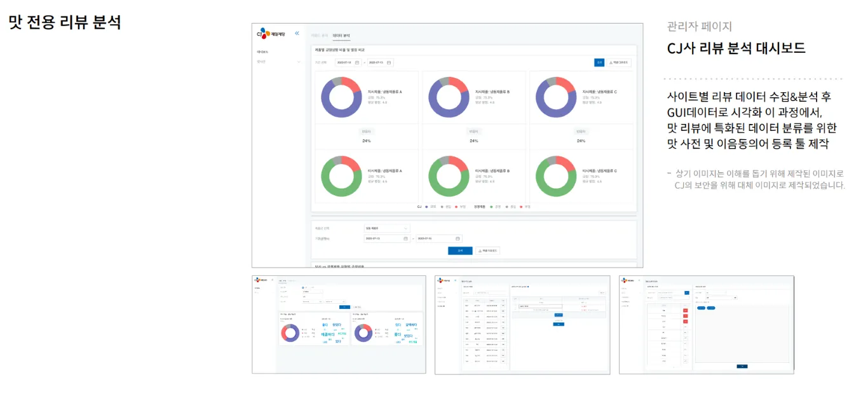
Task: Click the lower download button beside the blue search button
Action: click(487, 251)
